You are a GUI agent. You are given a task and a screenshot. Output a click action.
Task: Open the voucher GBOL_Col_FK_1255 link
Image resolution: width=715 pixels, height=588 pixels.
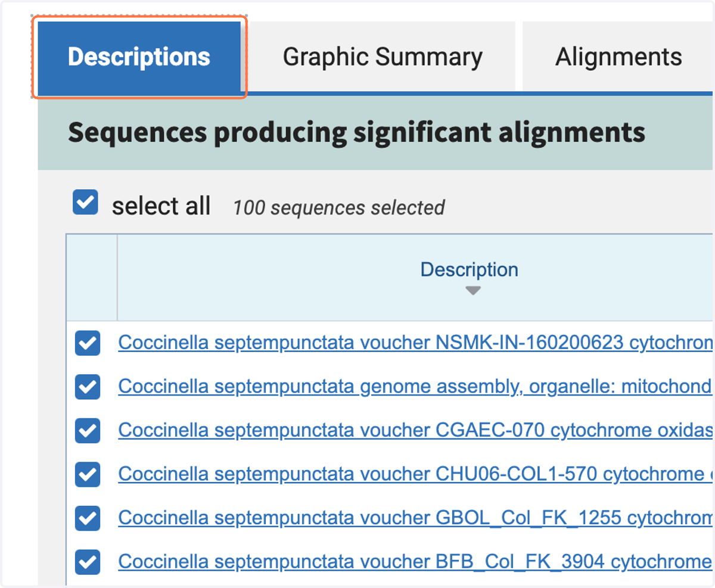tap(415, 518)
